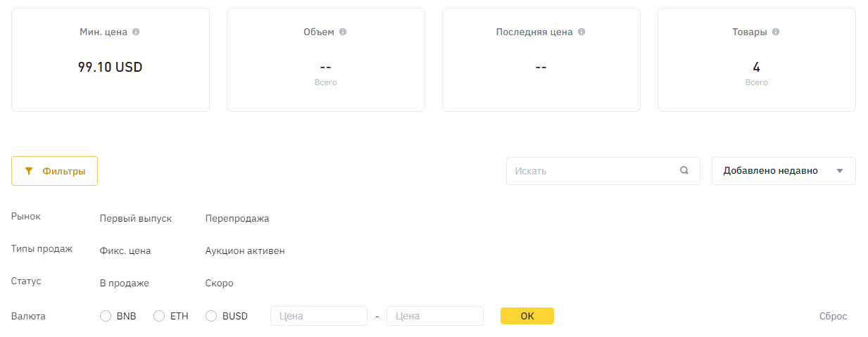Click the info icon beside Последняя цена
The width and height of the screenshot is (868, 337).
(581, 32)
